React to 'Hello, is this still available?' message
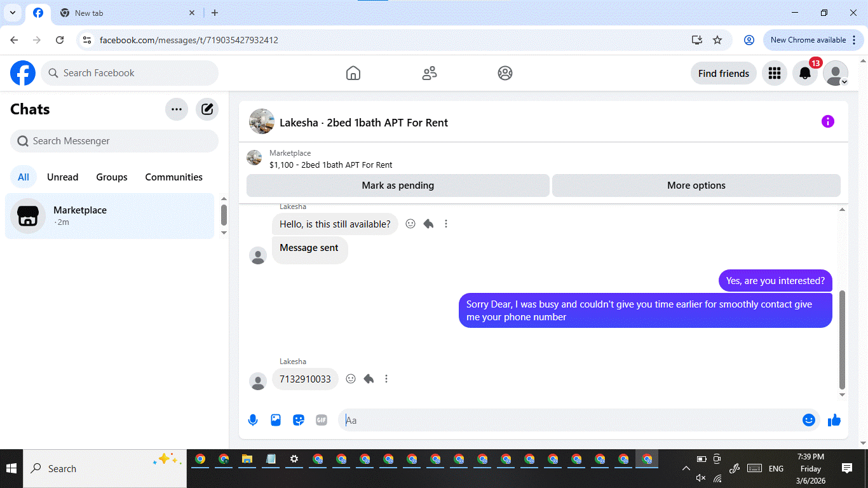The image size is (868, 488). click(x=410, y=224)
